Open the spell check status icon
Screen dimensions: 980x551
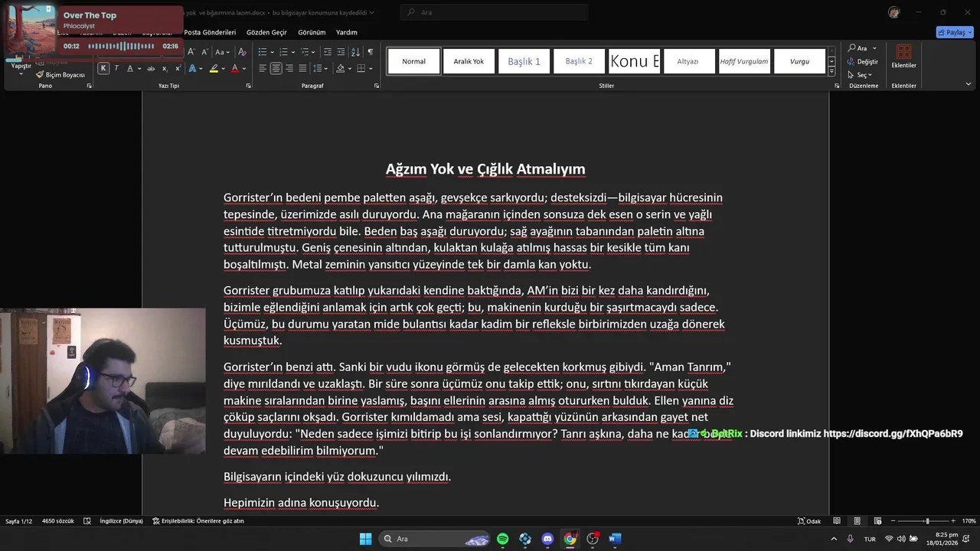(x=87, y=521)
